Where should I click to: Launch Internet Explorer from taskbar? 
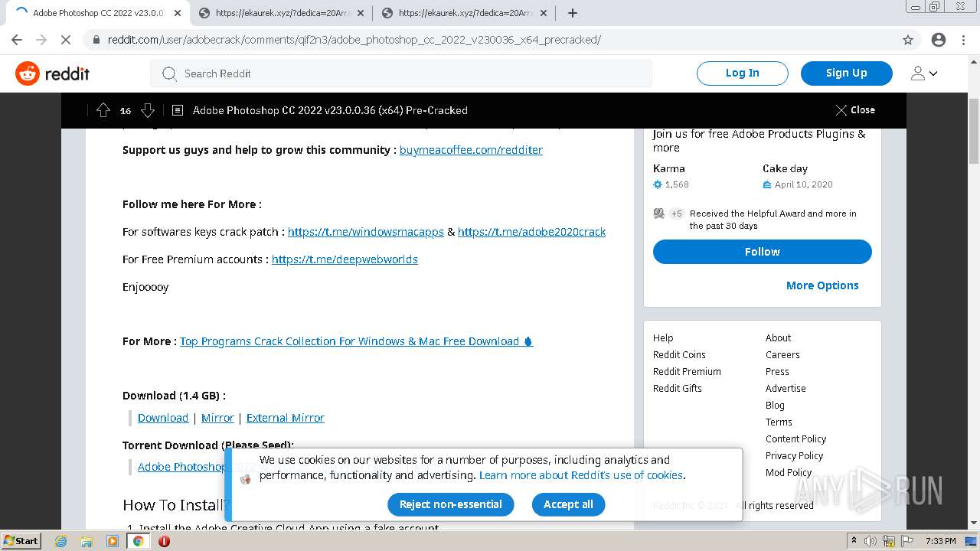tap(60, 541)
